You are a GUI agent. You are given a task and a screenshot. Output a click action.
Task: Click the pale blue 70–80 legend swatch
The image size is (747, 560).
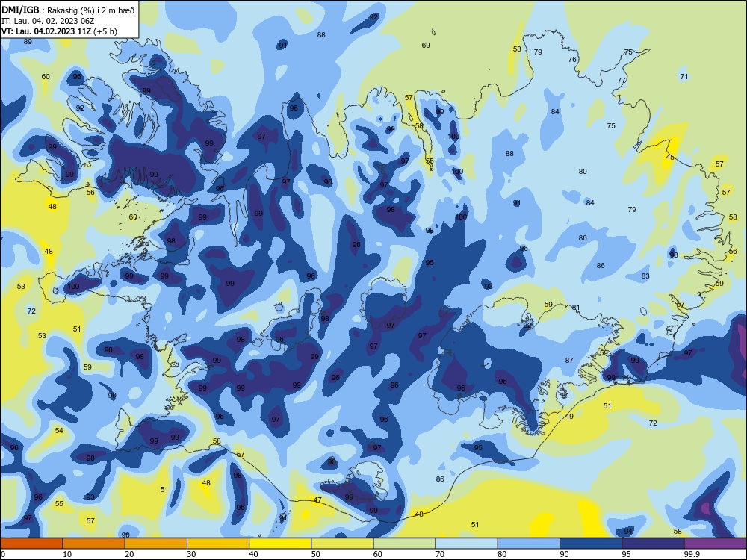click(467, 544)
